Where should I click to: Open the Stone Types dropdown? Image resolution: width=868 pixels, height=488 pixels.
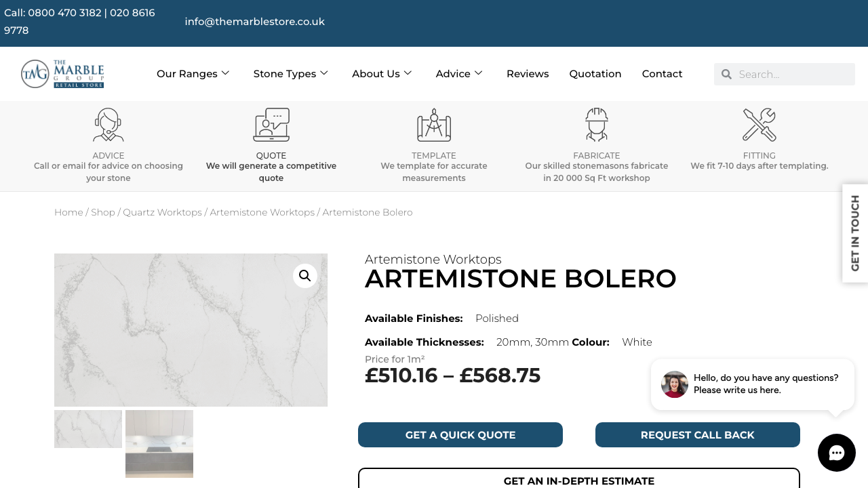point(290,73)
